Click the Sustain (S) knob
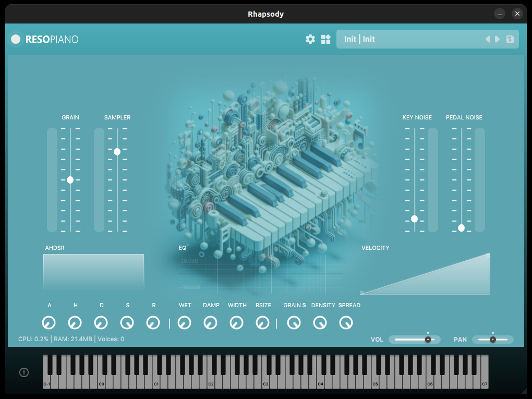532x399 pixels. 127,323
